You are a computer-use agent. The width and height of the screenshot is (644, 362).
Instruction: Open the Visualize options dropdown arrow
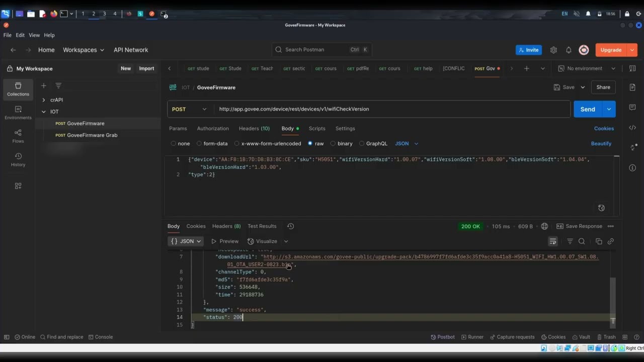(286, 241)
